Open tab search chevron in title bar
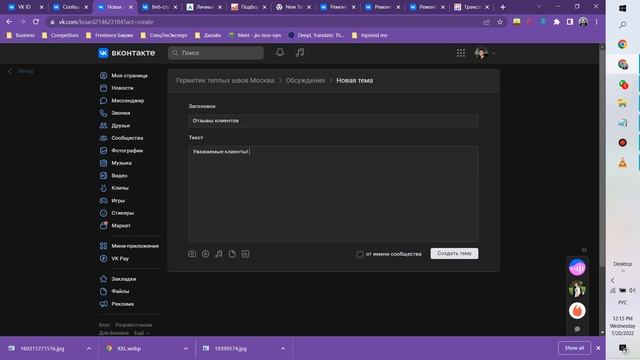 point(539,7)
